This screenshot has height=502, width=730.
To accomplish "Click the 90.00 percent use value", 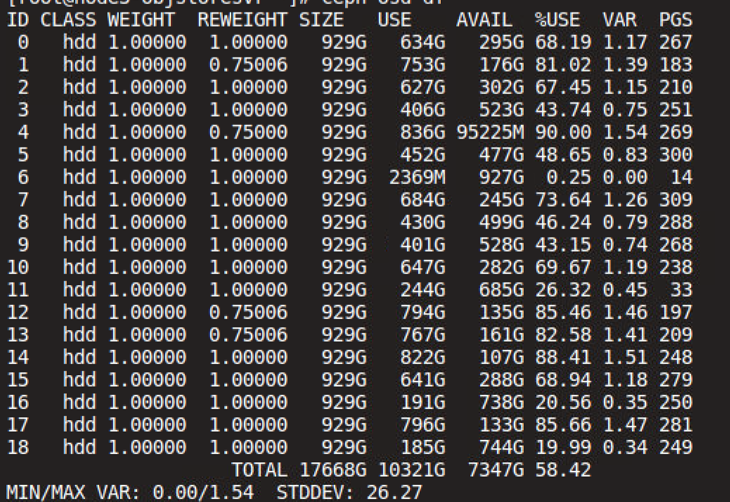I will coord(563,132).
